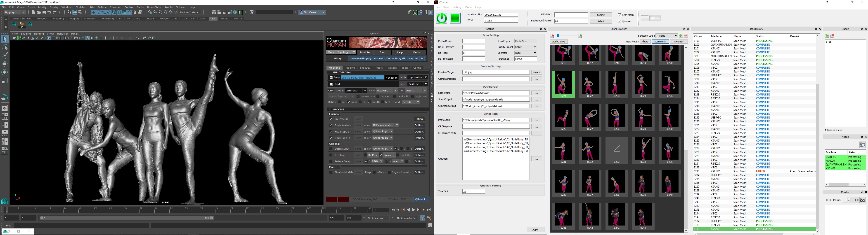Click the green power button in QServer
Viewport: 868px width, 235px height.
click(x=442, y=18)
